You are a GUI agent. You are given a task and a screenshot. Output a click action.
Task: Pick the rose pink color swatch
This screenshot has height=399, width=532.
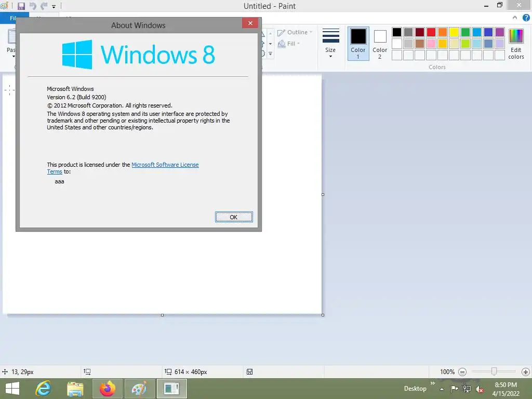coord(431,44)
